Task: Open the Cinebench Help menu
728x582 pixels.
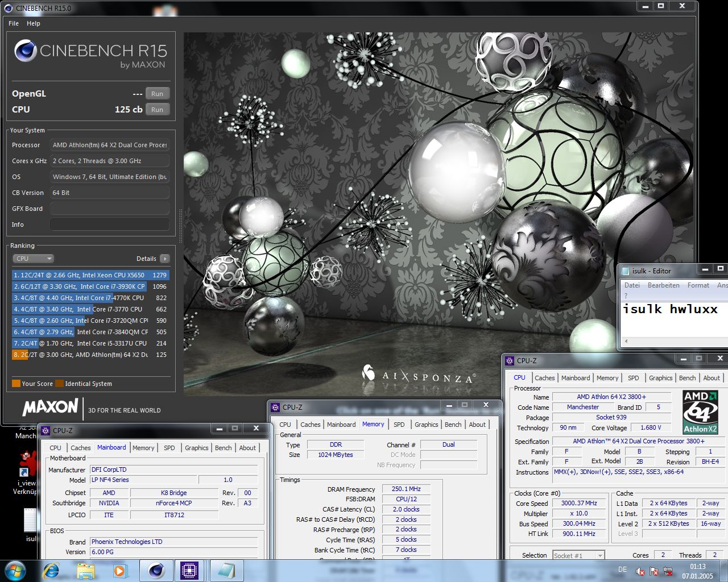Action: point(34,23)
